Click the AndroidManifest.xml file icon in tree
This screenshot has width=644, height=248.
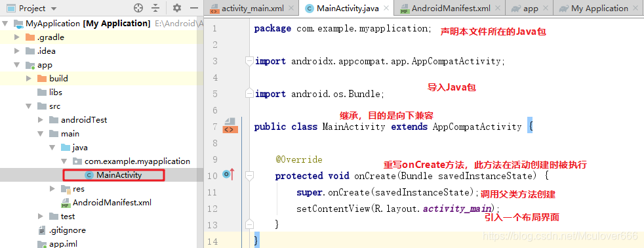click(x=66, y=203)
